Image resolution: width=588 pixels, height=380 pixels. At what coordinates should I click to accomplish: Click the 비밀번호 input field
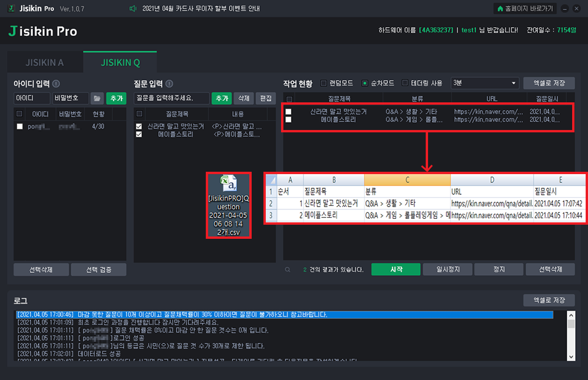[x=71, y=98]
